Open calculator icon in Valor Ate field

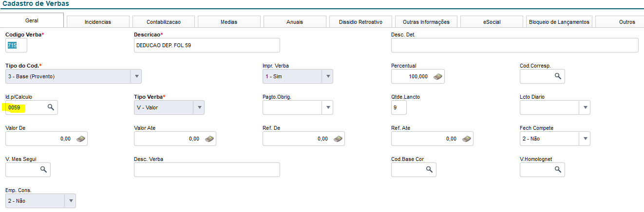[x=209, y=139]
